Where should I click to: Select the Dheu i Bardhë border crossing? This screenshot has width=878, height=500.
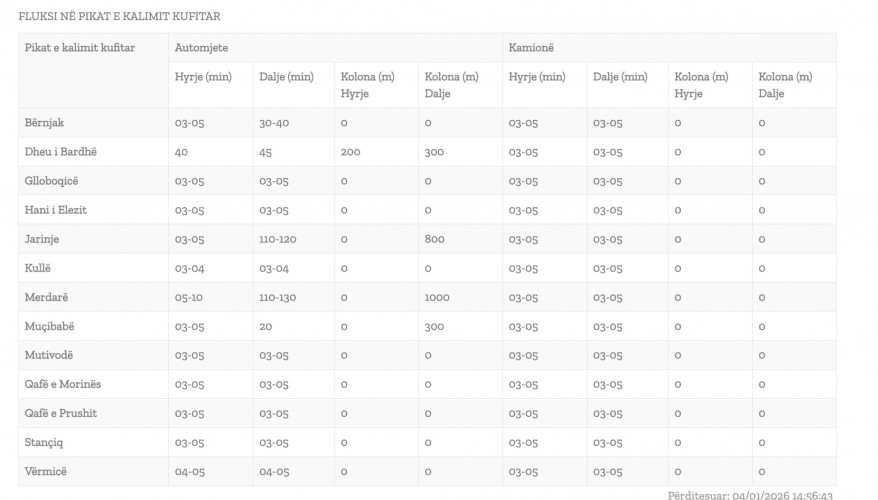pos(60,152)
